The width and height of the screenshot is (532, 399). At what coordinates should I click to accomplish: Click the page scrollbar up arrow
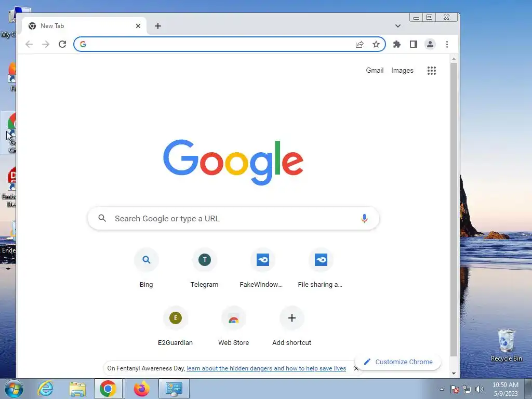click(454, 59)
